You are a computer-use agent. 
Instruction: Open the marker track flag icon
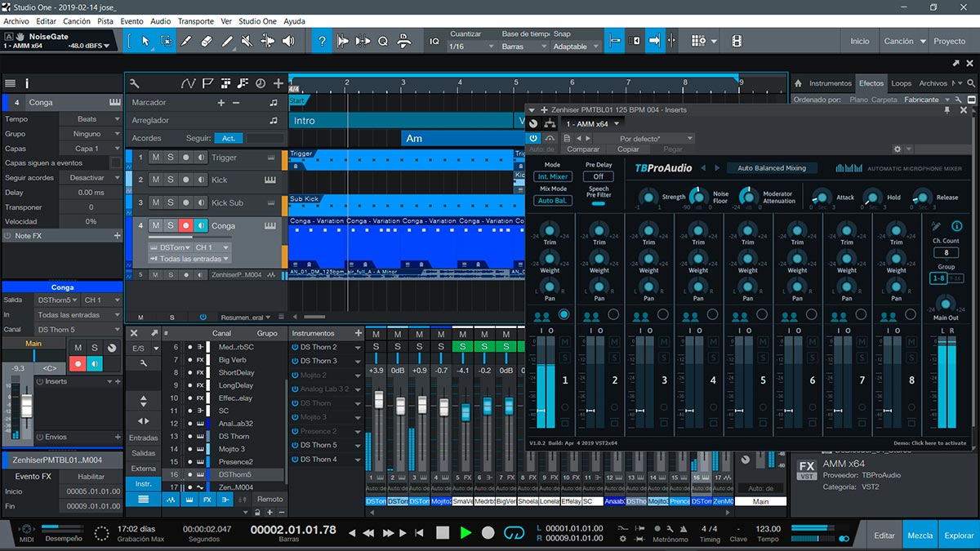[x=207, y=83]
